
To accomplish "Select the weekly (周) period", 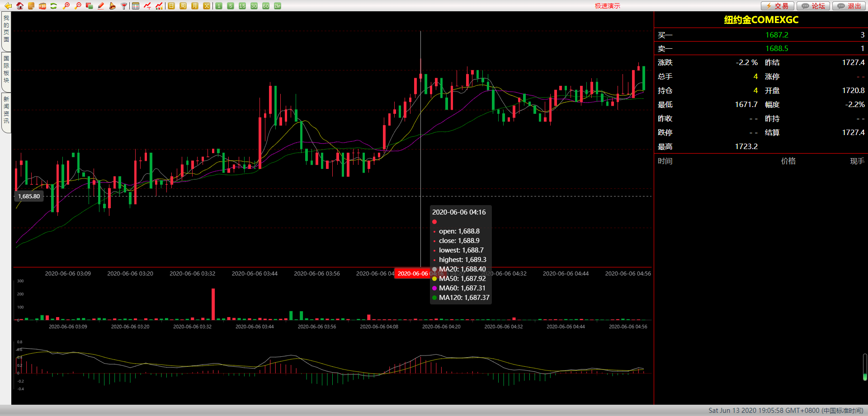I will pyautogui.click(x=183, y=6).
